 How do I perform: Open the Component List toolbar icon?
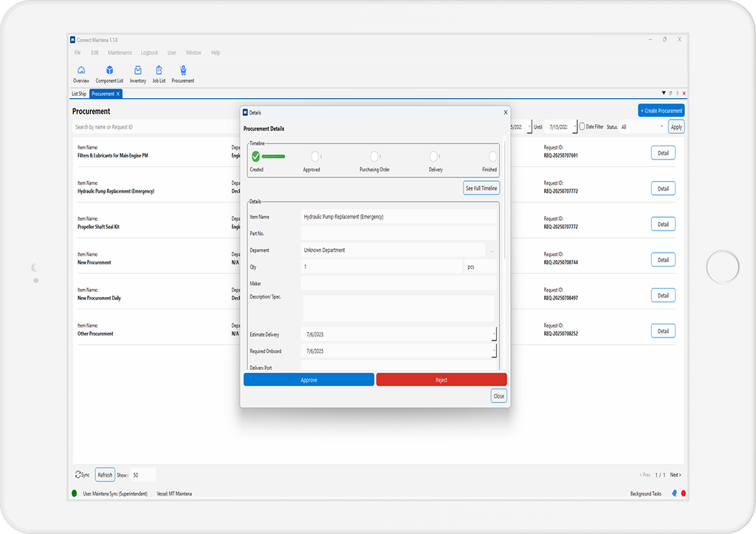pyautogui.click(x=109, y=75)
